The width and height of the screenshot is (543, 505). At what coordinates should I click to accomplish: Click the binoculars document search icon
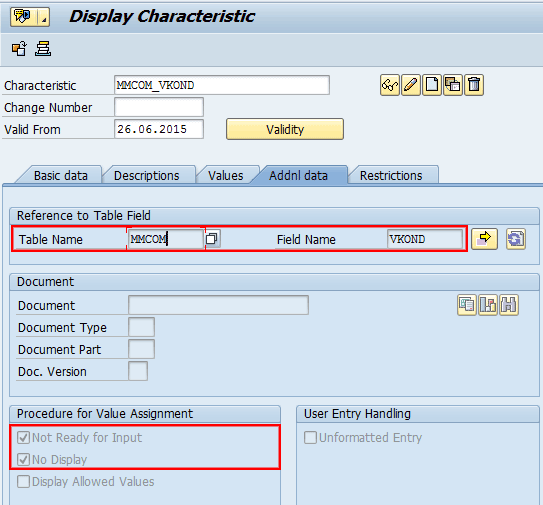click(509, 305)
